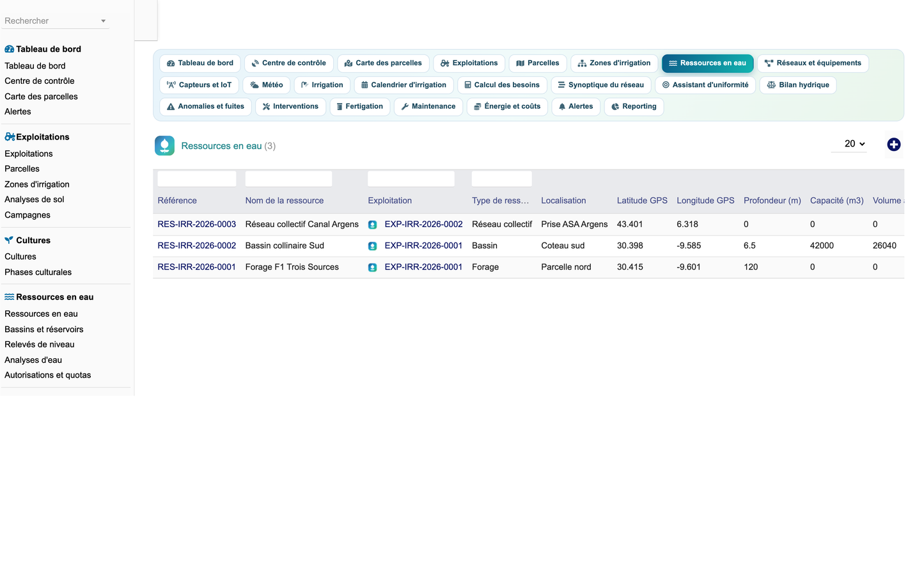Switch to Carte des parcelles tab

click(x=383, y=63)
